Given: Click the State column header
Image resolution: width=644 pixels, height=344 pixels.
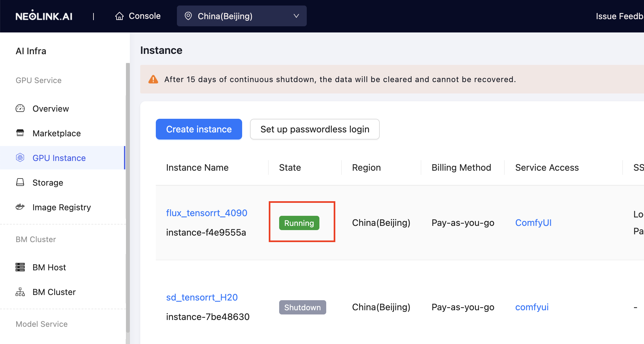Looking at the screenshot, I should (290, 167).
